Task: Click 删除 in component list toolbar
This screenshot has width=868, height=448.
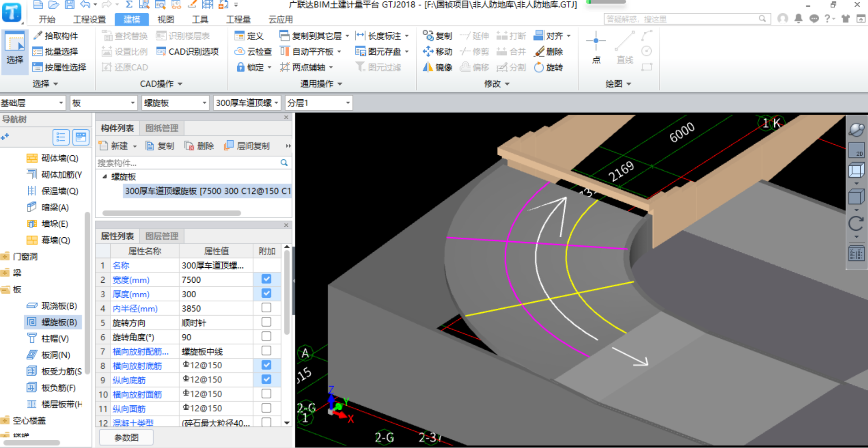Action: click(199, 146)
